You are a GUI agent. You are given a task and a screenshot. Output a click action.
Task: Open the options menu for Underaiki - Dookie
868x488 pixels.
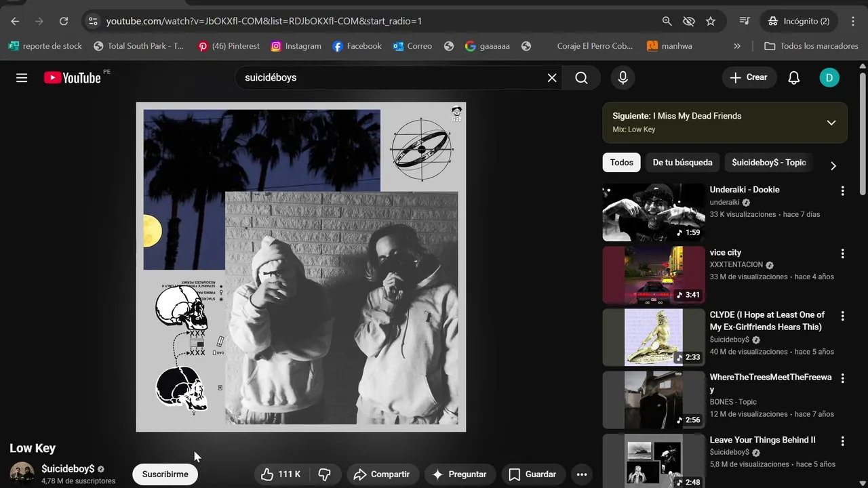click(x=843, y=191)
